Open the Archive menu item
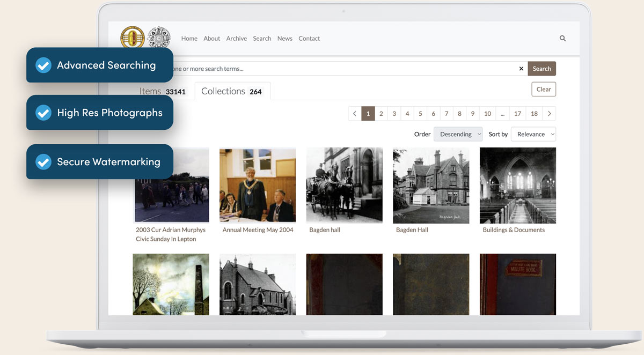Image resolution: width=644 pixels, height=355 pixels. pyautogui.click(x=236, y=39)
